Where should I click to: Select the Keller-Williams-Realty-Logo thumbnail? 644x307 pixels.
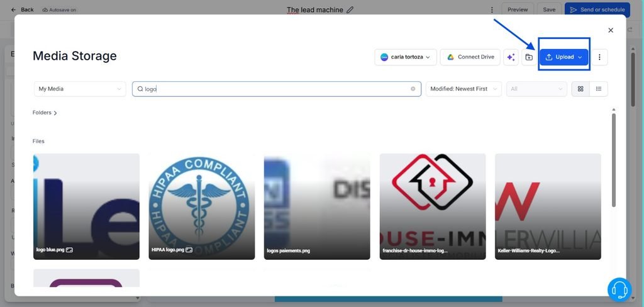548,207
